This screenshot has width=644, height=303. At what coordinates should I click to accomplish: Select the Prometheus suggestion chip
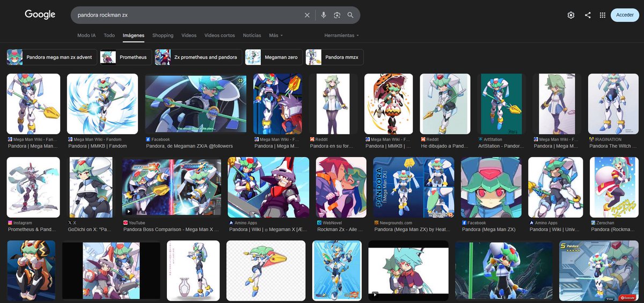[126, 57]
